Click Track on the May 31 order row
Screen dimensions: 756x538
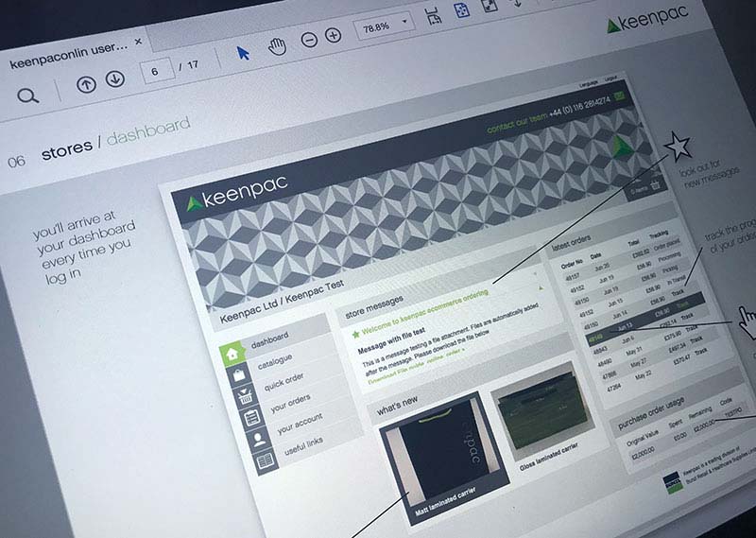point(692,328)
